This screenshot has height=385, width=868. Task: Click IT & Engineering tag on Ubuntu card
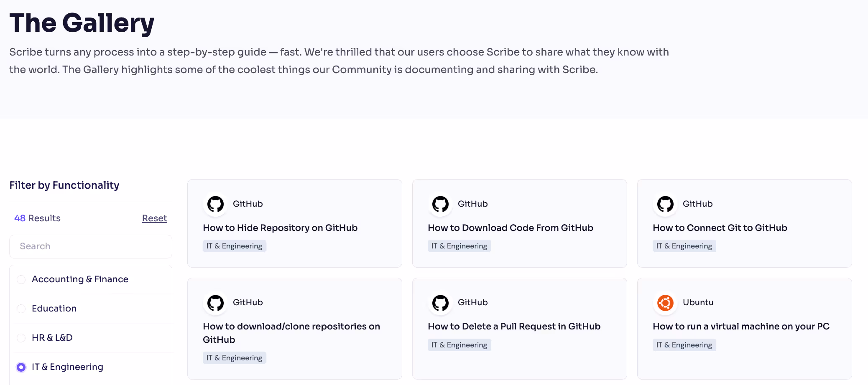click(x=684, y=345)
